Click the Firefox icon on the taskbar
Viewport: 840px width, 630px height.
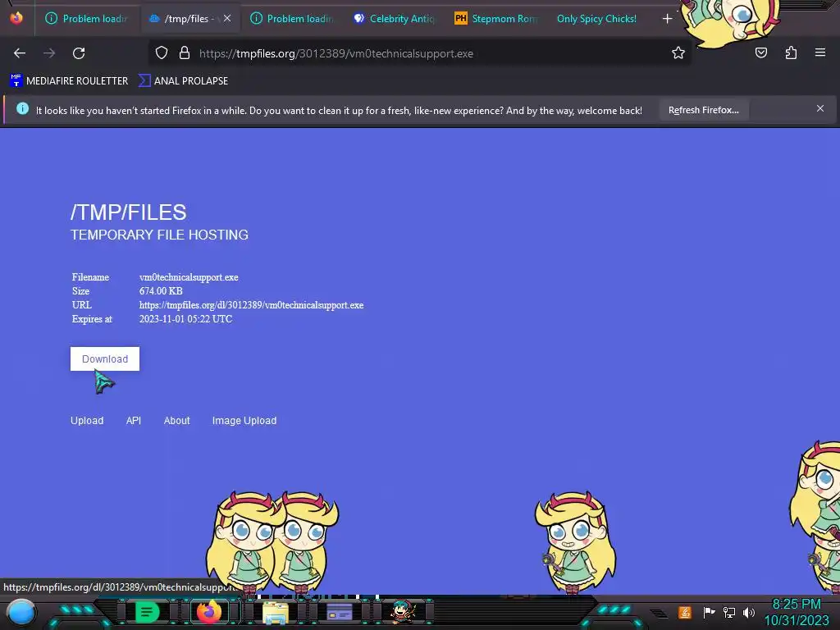(x=209, y=612)
